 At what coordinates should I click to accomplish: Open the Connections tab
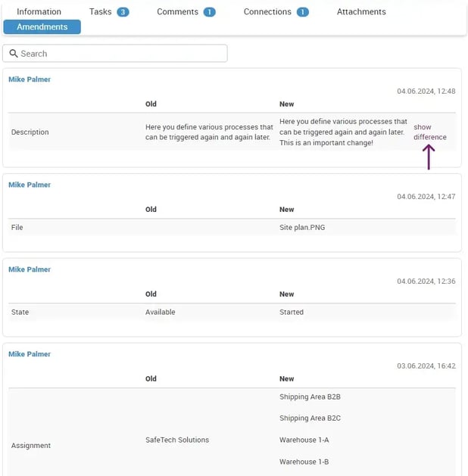[267, 12]
